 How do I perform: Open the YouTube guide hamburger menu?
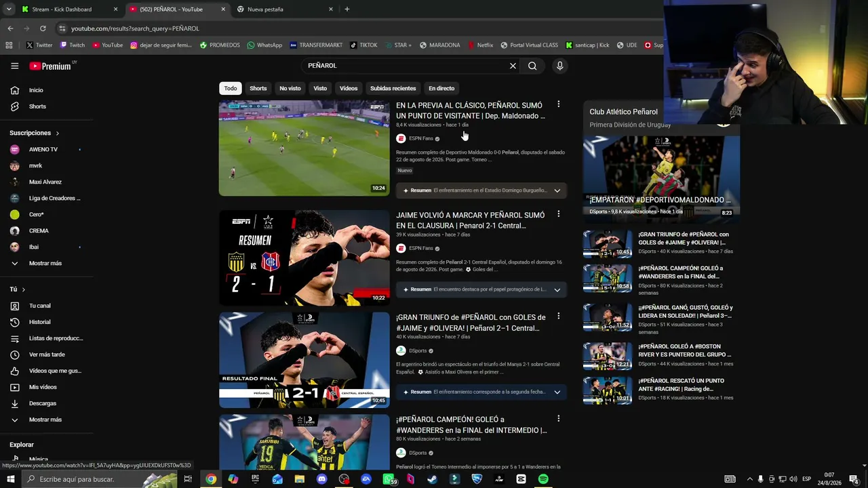[x=14, y=66]
